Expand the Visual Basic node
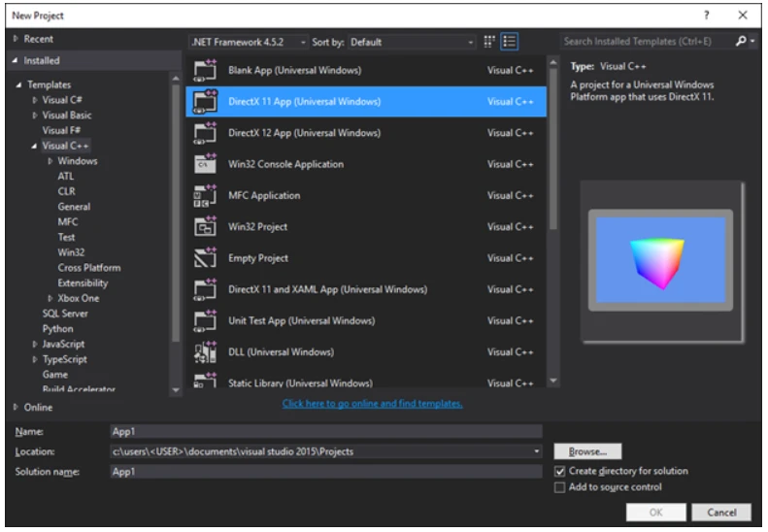Image resolution: width=768 pixels, height=532 pixels. click(x=34, y=116)
